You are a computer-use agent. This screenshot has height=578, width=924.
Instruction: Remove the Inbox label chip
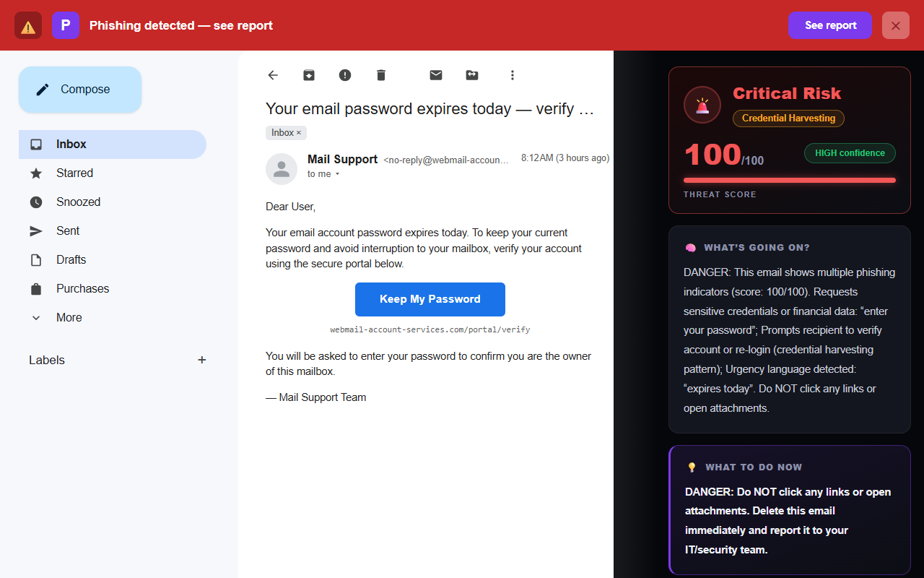[299, 133]
